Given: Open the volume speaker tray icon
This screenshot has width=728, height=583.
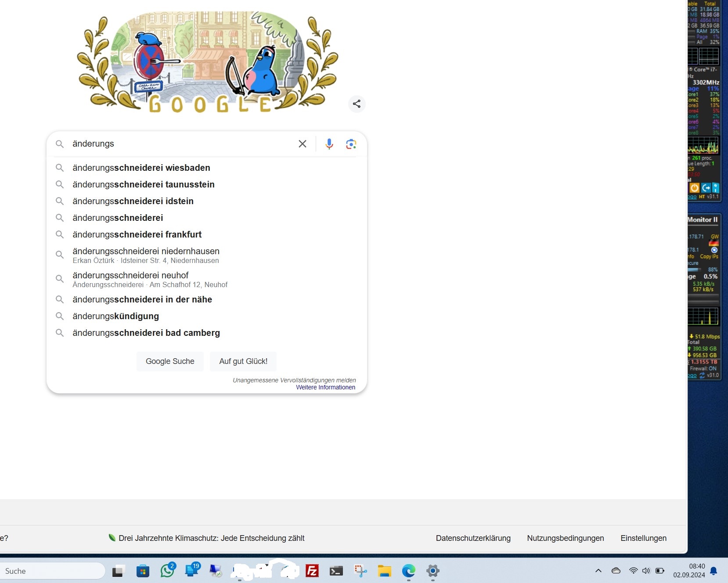Looking at the screenshot, I should pos(646,571).
